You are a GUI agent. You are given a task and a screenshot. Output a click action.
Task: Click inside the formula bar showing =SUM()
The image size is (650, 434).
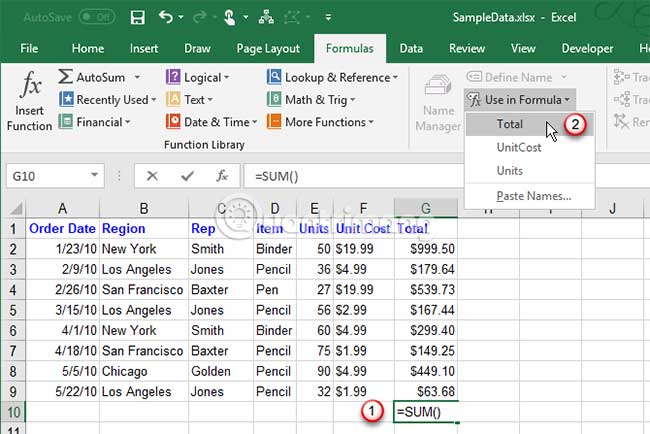coord(354,177)
